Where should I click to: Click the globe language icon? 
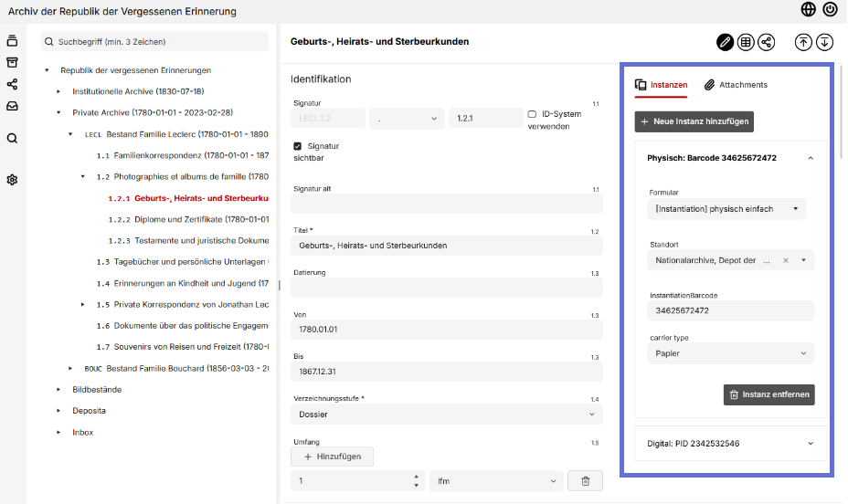[x=808, y=9]
